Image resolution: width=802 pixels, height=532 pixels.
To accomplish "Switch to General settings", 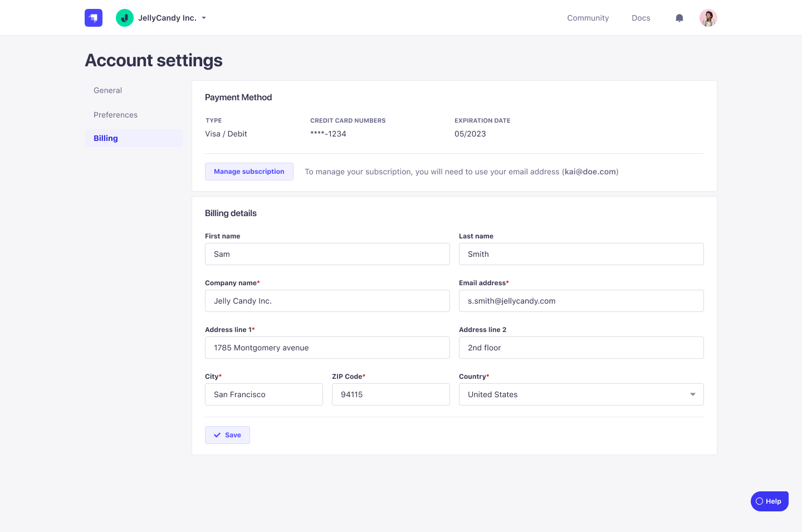I will [x=107, y=90].
